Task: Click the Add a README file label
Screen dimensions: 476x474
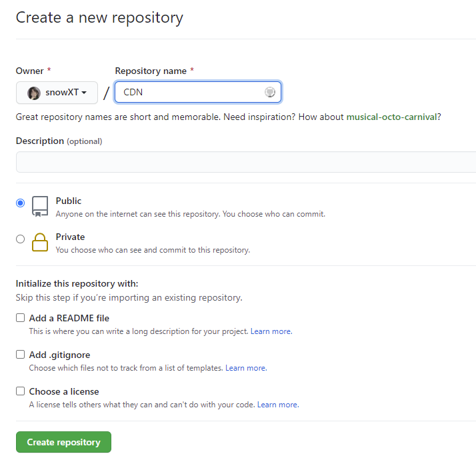Action: click(x=69, y=318)
